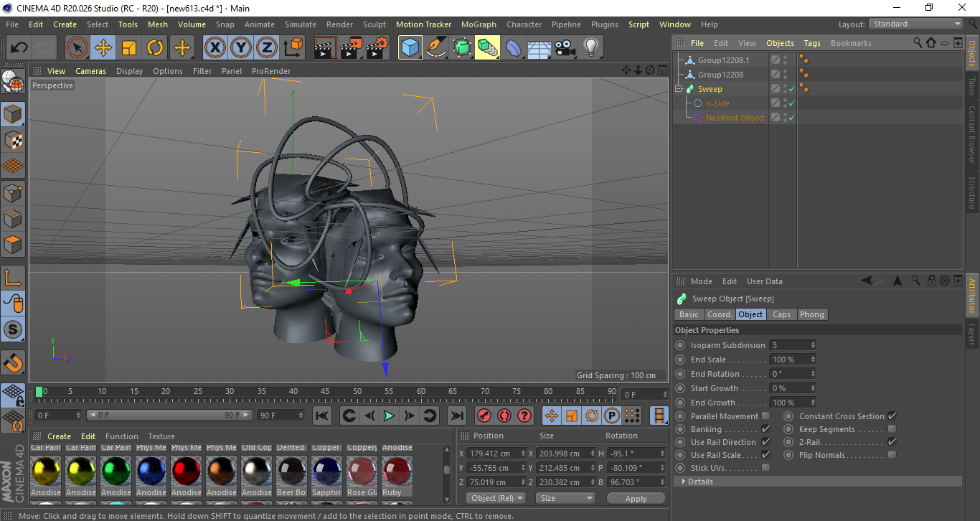Click the timeline frame range slider
The width and height of the screenshot is (980, 521).
169,416
